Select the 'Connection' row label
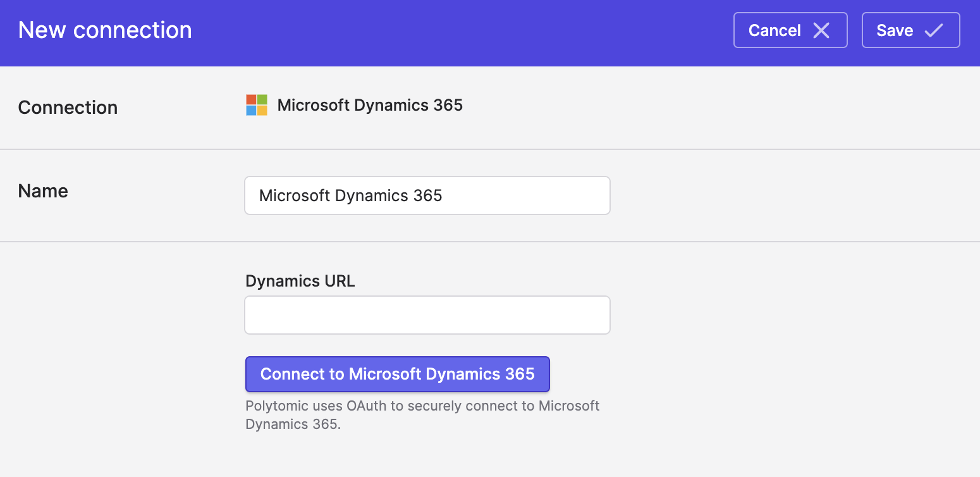The height and width of the screenshot is (477, 980). (68, 108)
